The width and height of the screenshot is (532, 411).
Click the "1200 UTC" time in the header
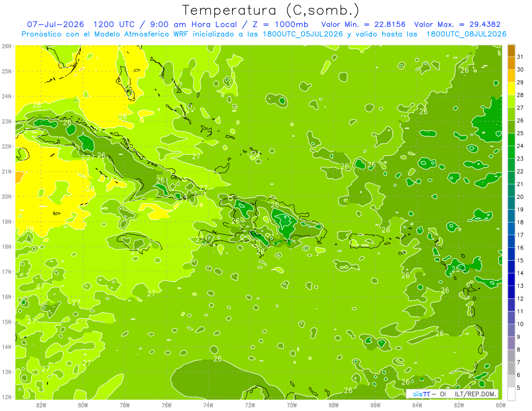pyautogui.click(x=114, y=24)
